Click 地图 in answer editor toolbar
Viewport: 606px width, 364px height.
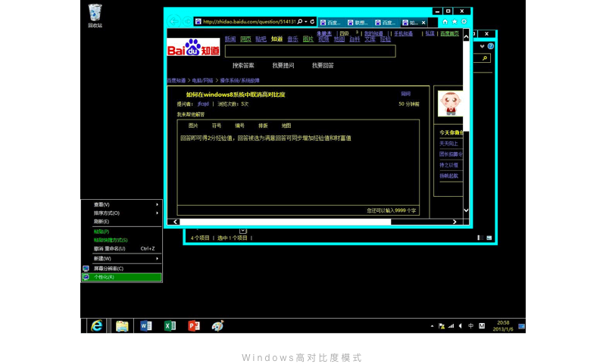click(x=286, y=126)
